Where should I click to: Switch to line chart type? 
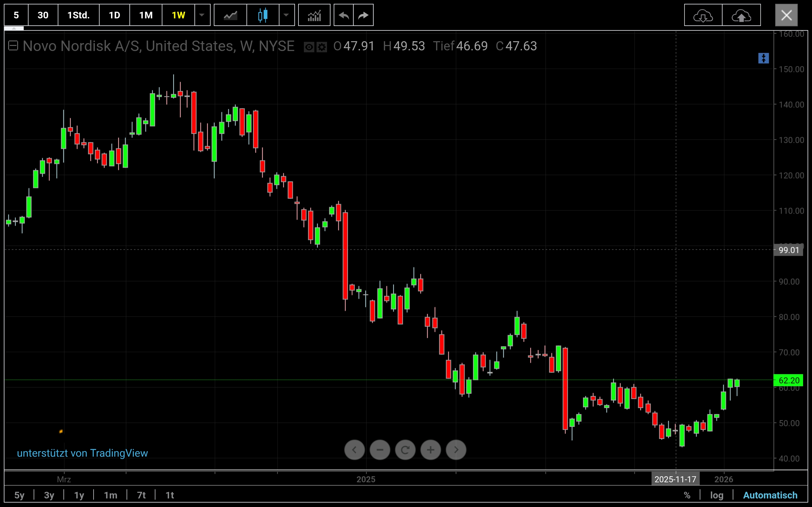point(230,15)
